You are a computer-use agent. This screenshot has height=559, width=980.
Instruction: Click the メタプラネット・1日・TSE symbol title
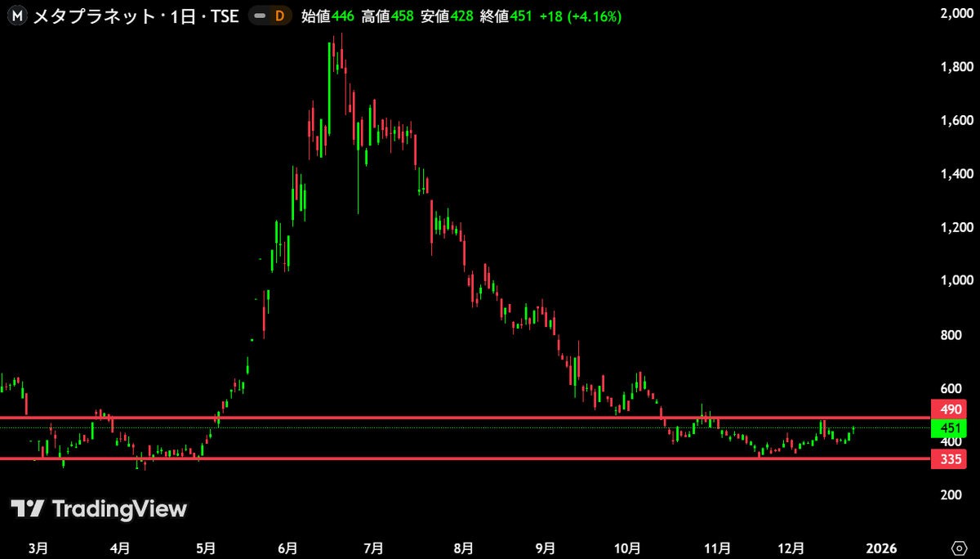pos(136,16)
